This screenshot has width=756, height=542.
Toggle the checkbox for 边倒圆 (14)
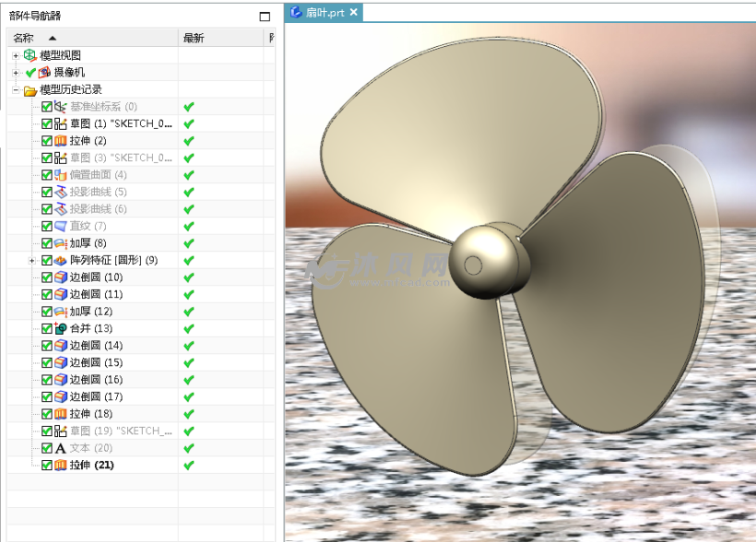tap(47, 346)
